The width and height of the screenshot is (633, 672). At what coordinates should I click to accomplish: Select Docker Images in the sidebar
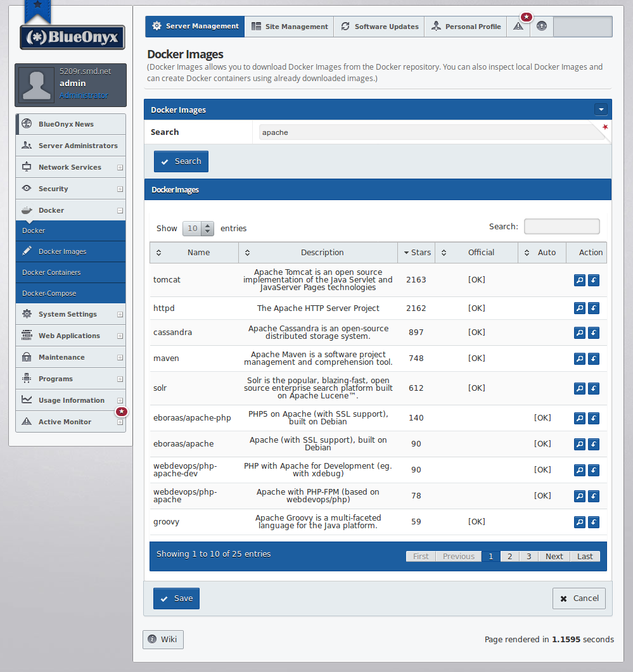71,251
